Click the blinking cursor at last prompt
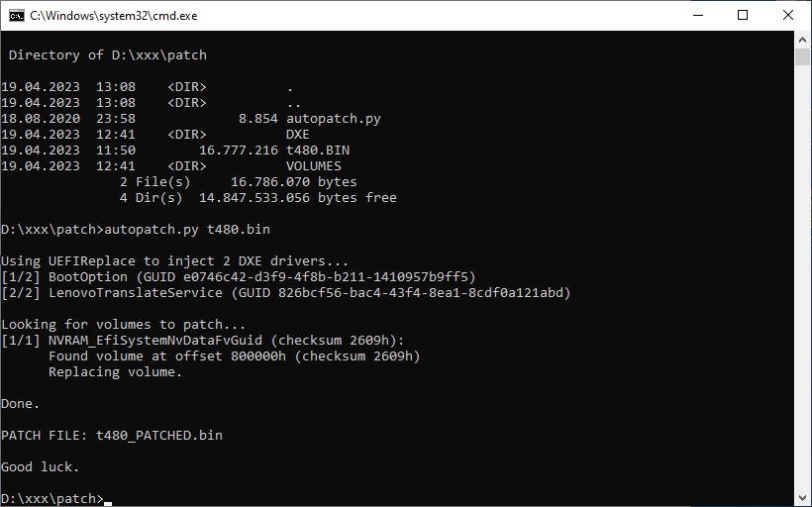 tap(108, 501)
